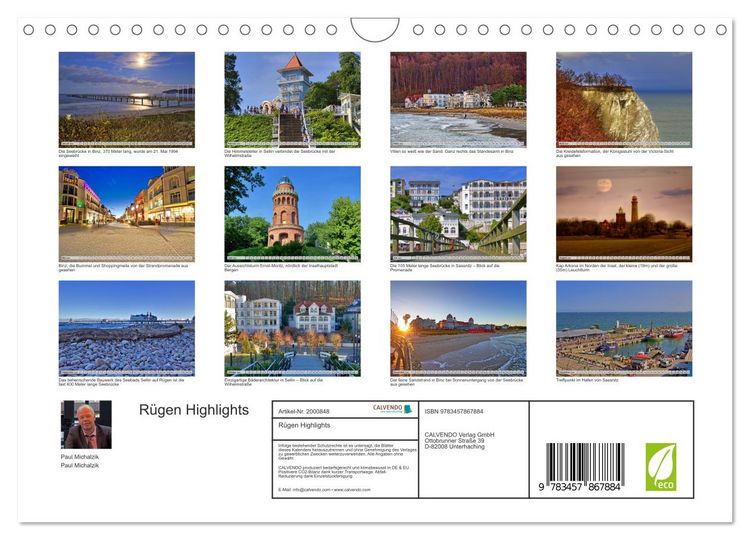Click the caption 'Villen so weiß wie der Sand'

point(452,151)
